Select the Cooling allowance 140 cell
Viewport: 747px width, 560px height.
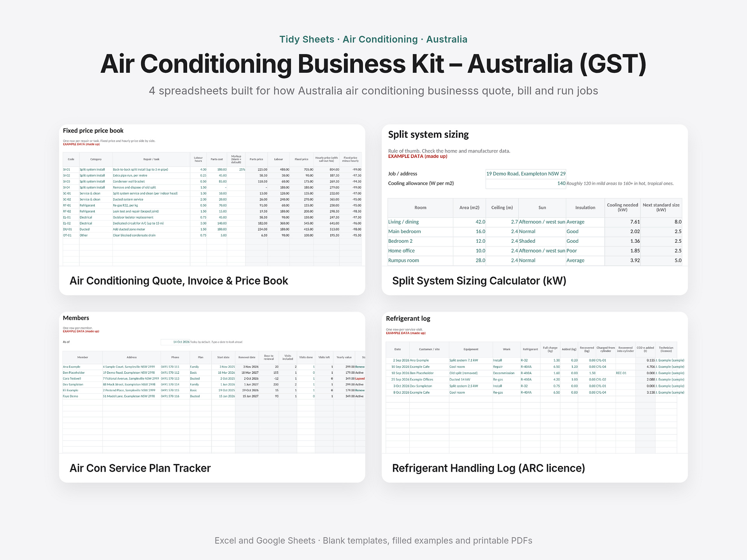[526, 184]
